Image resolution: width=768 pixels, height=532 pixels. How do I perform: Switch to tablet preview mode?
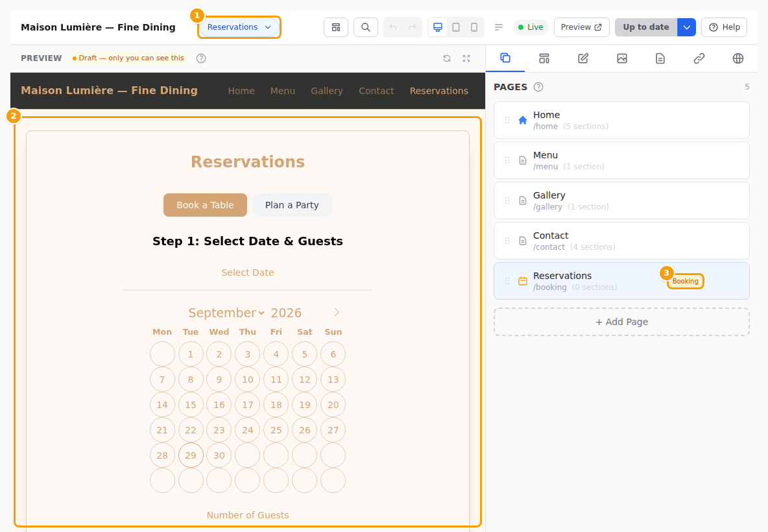tap(456, 27)
